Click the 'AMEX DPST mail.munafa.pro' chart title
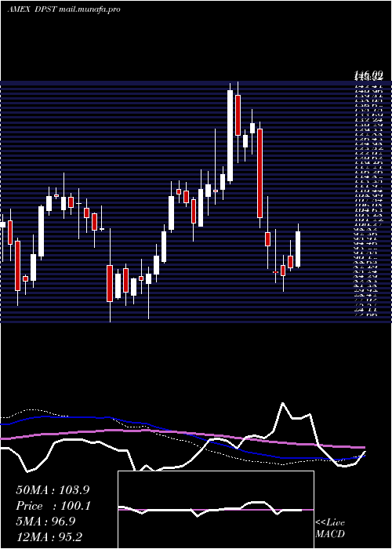 pyautogui.click(x=64, y=9)
